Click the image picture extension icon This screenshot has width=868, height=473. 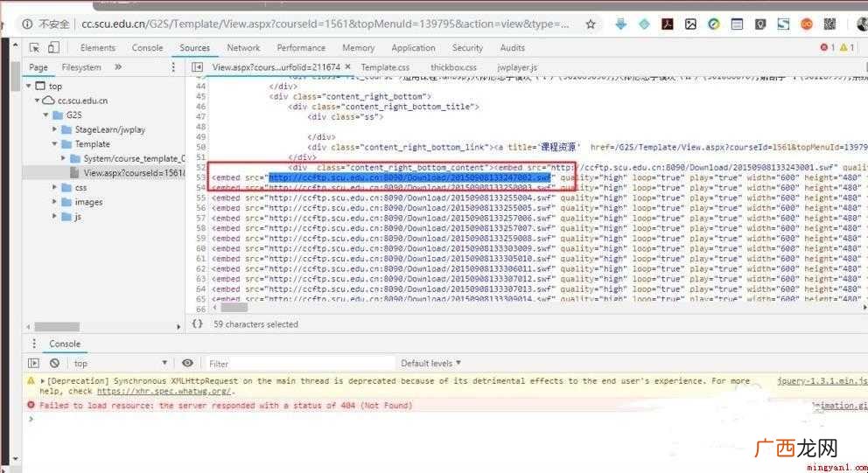pyautogui.click(x=690, y=24)
